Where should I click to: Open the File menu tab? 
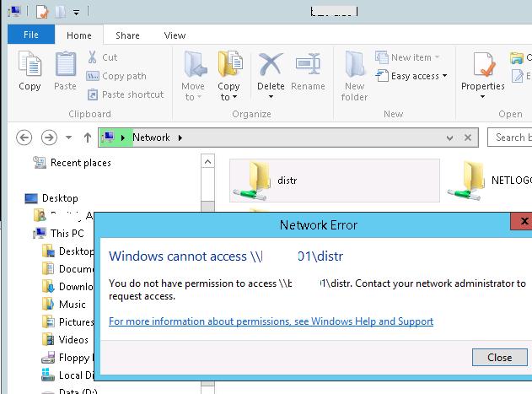31,35
